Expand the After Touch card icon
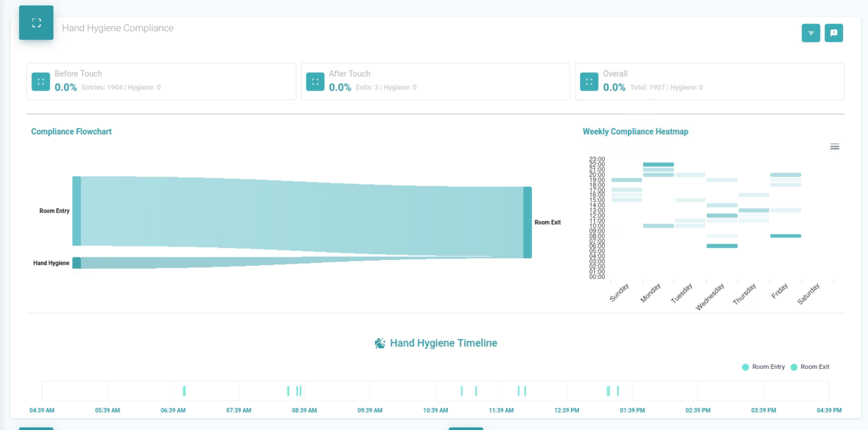This screenshot has height=430, width=868. click(x=315, y=82)
